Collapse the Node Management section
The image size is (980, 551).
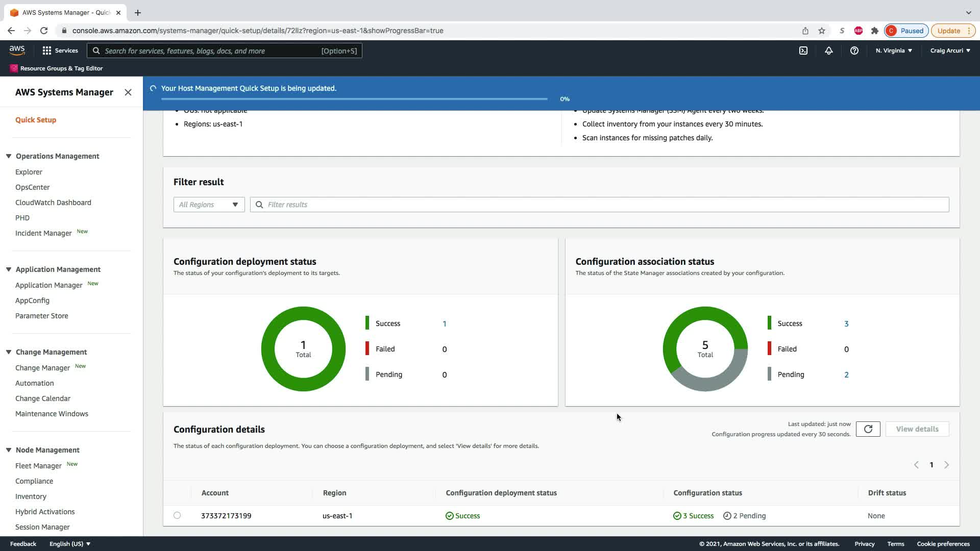(9, 450)
